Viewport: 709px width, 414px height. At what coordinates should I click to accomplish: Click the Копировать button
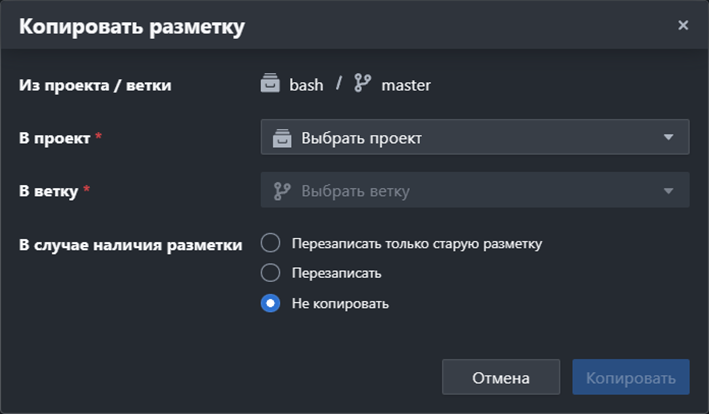tap(631, 377)
